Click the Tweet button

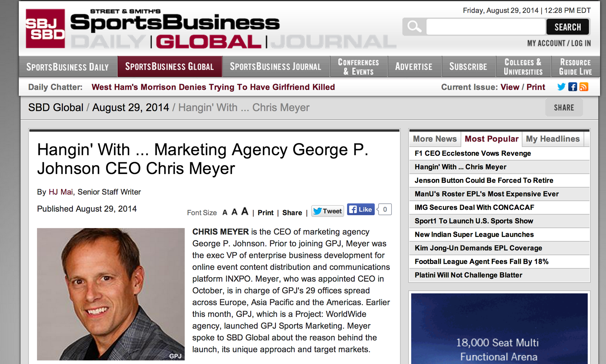pos(327,211)
